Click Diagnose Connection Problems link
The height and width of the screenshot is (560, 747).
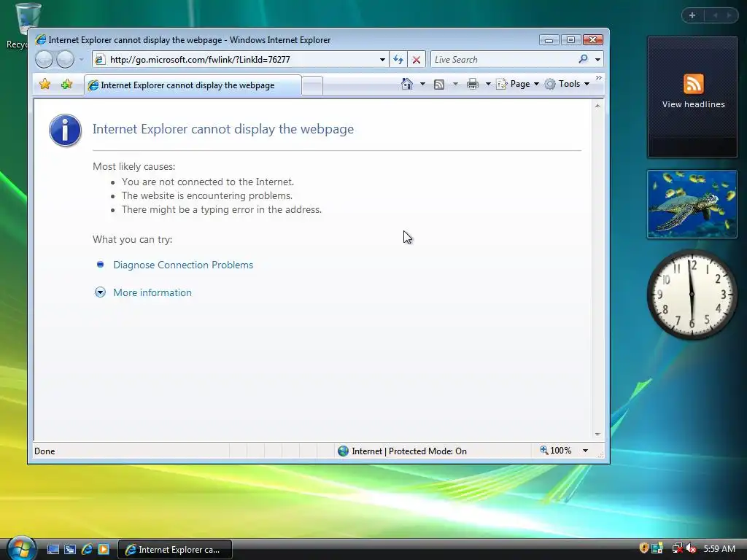[183, 265]
